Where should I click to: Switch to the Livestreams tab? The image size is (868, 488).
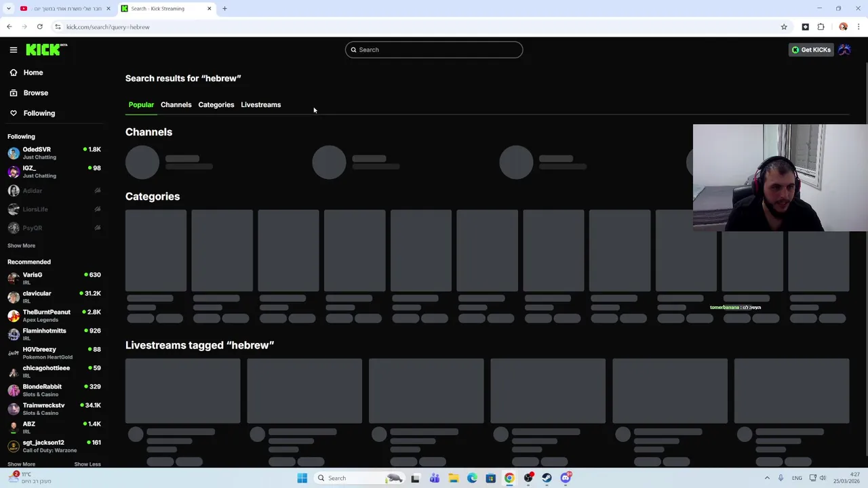tap(260, 104)
